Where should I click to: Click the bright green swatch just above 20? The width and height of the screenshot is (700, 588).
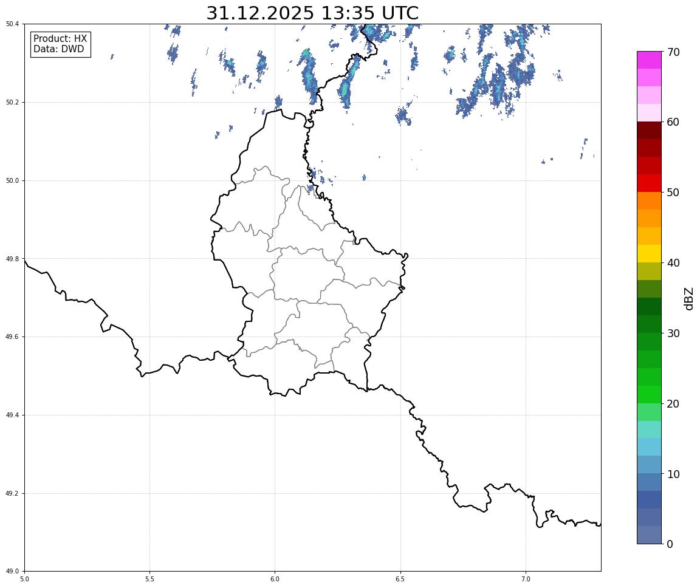649,394
